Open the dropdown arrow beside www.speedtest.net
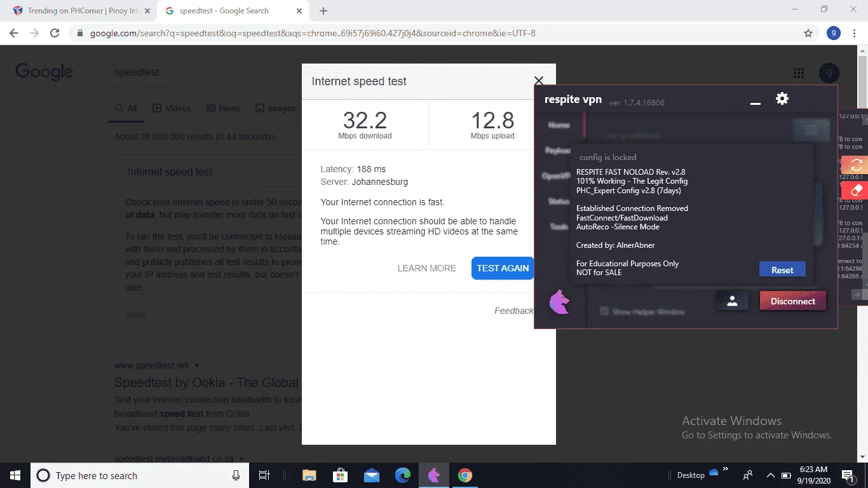Image resolution: width=868 pixels, height=488 pixels. [197, 366]
